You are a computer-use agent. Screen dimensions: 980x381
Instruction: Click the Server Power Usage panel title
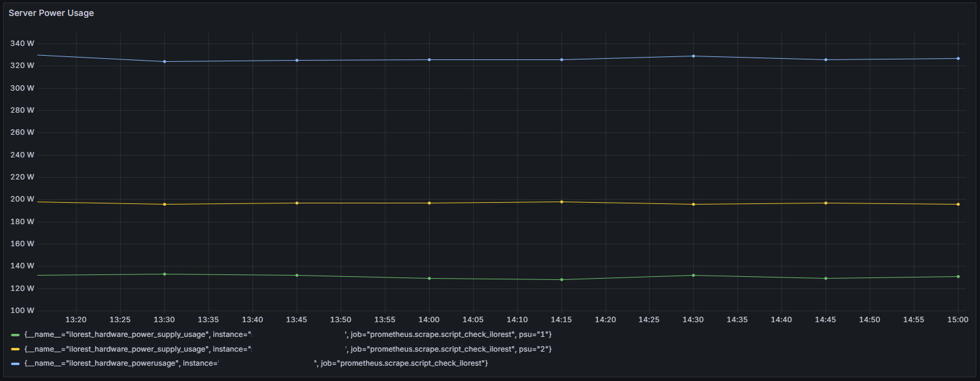tap(51, 13)
